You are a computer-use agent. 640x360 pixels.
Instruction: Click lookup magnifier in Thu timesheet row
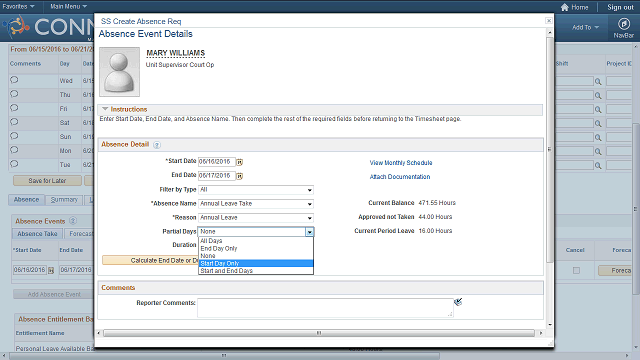pyautogui.click(x=598, y=96)
